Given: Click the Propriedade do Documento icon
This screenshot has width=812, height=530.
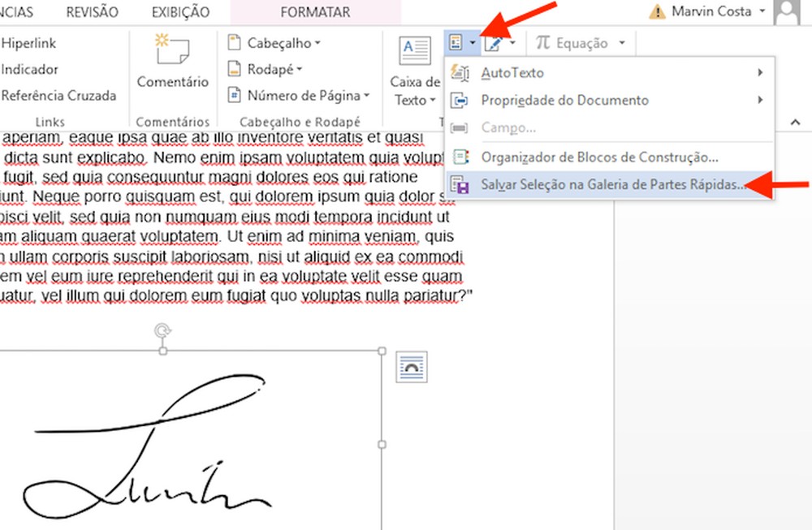Looking at the screenshot, I should pyautogui.click(x=459, y=100).
